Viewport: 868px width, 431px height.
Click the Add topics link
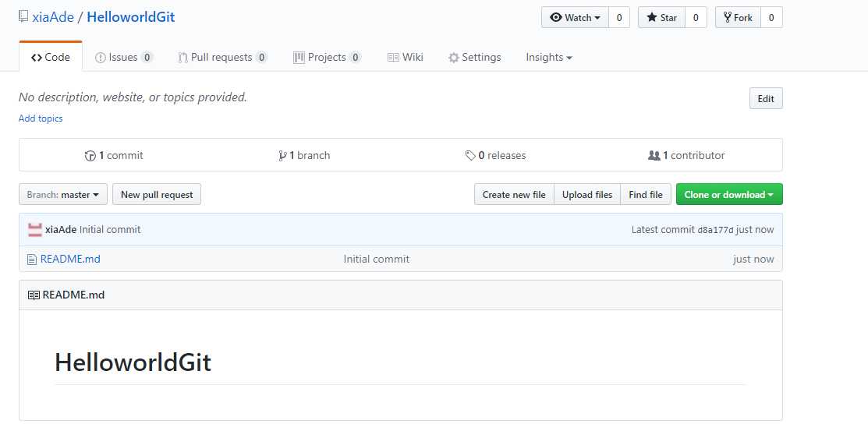[x=41, y=118]
